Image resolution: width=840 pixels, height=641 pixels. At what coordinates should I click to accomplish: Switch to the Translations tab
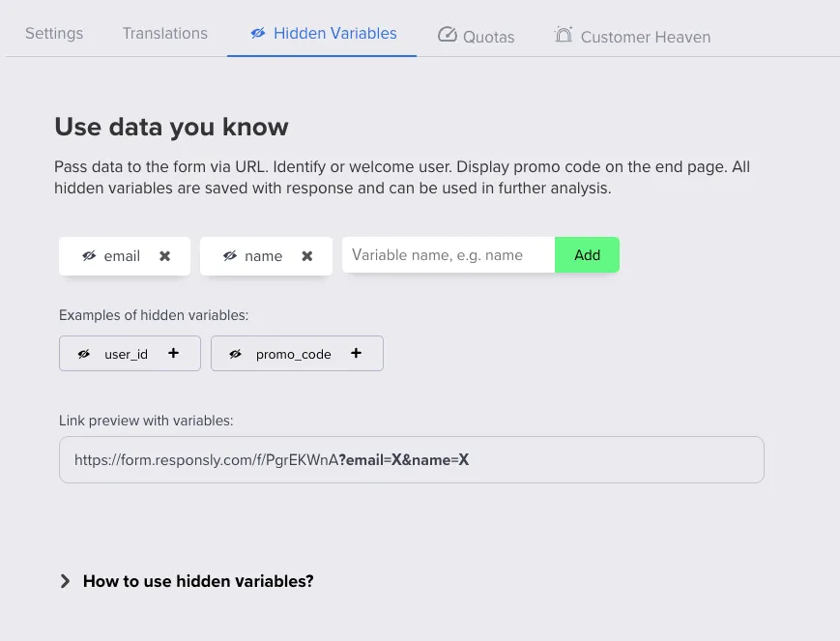click(x=164, y=33)
